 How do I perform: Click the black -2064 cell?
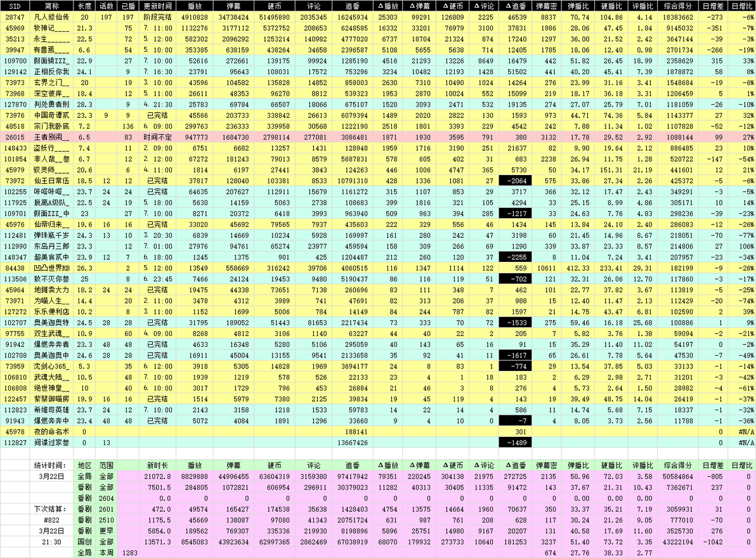pyautogui.click(x=516, y=181)
